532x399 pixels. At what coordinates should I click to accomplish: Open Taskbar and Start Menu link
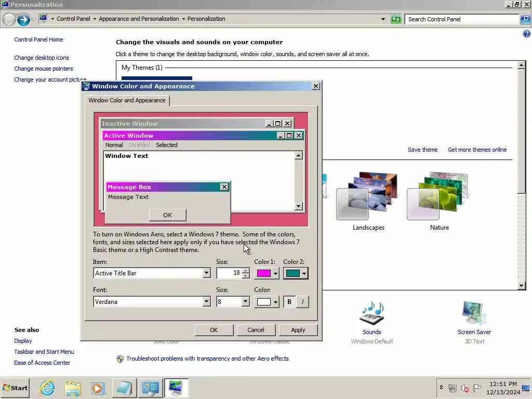tap(44, 352)
